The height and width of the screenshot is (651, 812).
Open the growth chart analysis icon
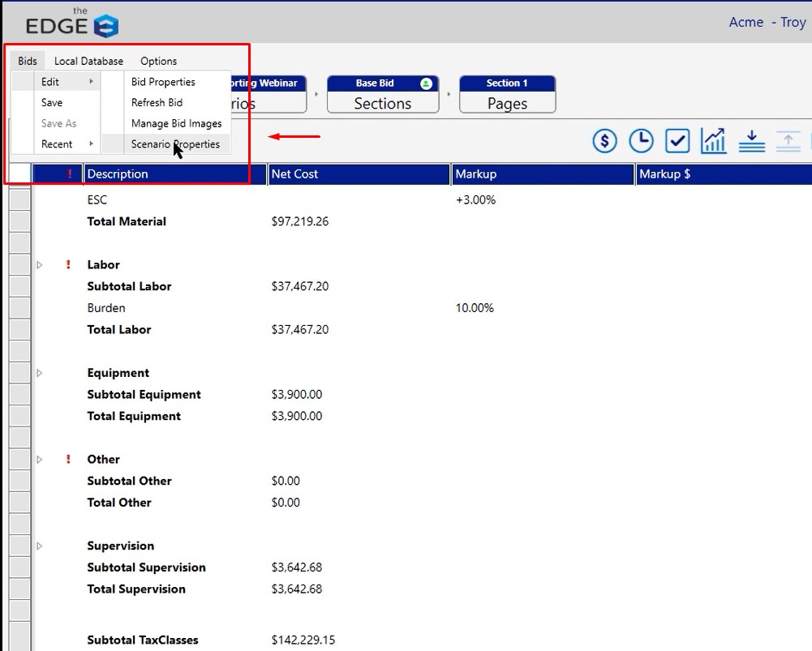click(x=714, y=141)
